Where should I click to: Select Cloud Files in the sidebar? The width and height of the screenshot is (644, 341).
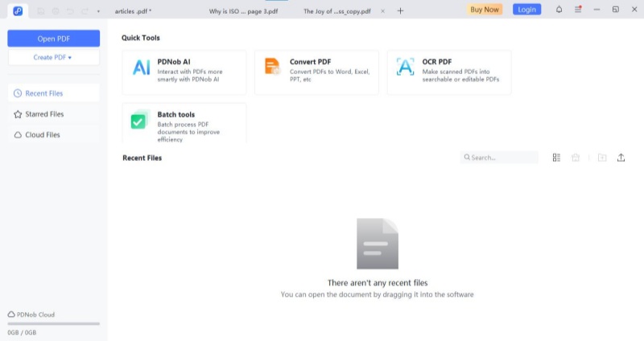(53, 134)
